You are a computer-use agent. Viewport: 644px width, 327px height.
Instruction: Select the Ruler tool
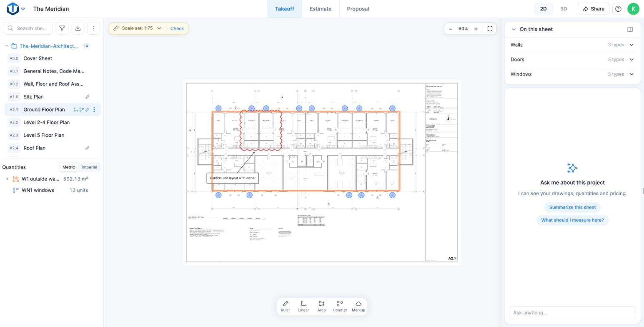pos(286,306)
